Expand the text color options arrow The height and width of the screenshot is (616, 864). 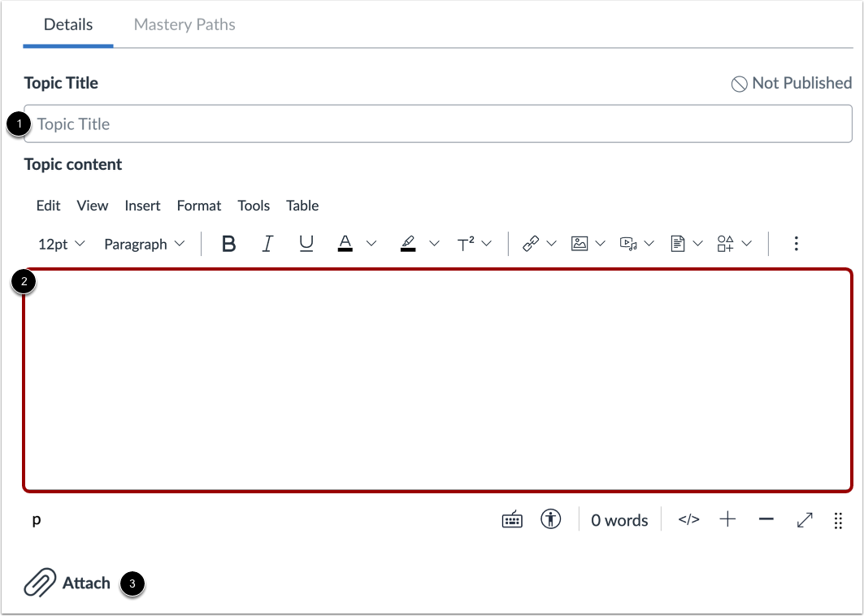(x=371, y=244)
